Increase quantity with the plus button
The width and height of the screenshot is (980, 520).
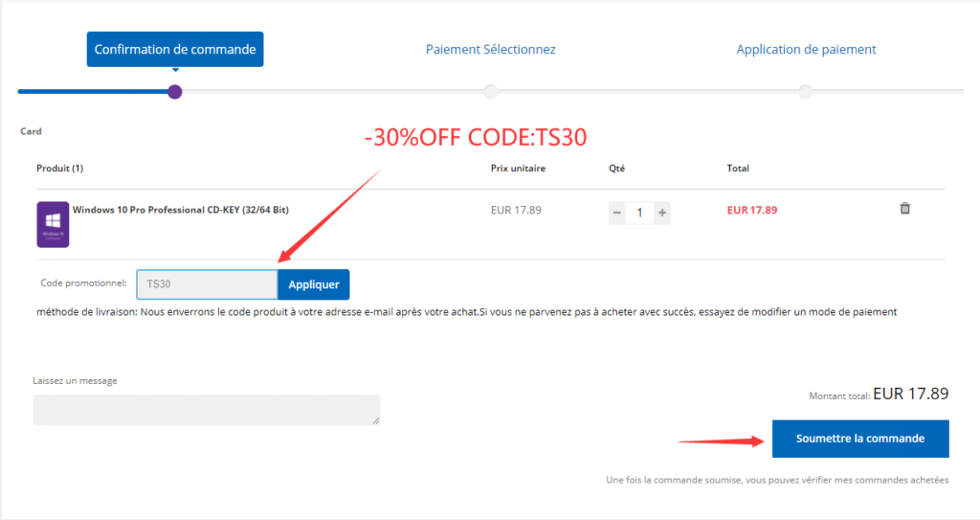[662, 213]
